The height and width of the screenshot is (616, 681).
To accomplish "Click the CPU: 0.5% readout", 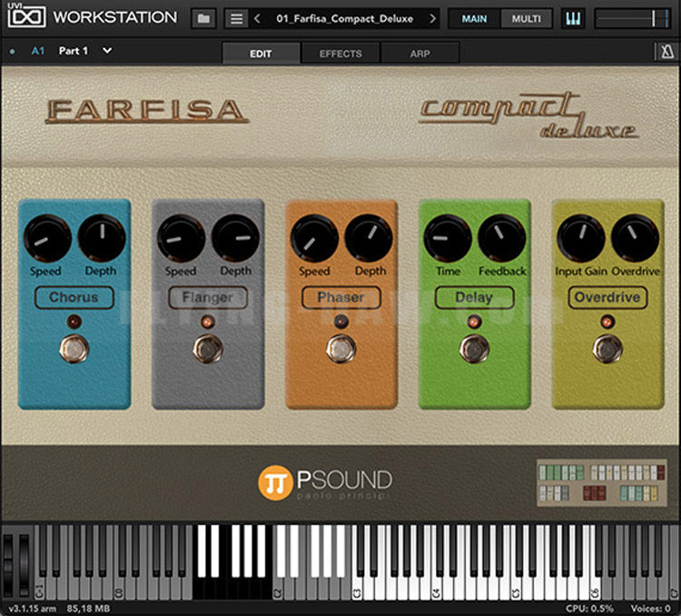I will (x=589, y=608).
